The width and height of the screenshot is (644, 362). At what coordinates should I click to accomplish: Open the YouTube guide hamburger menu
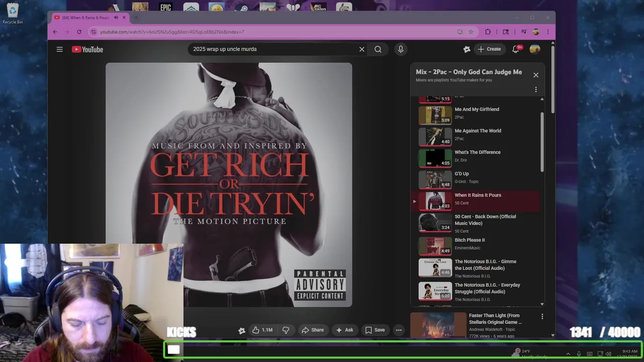tap(59, 49)
